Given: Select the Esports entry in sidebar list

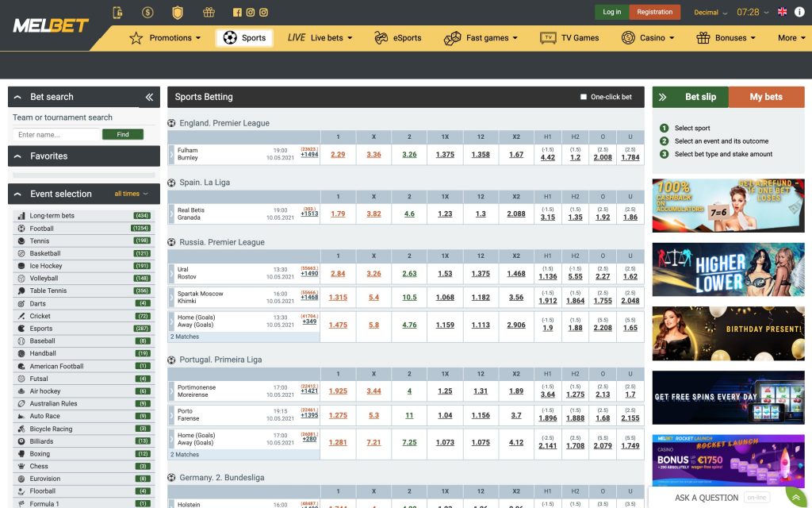Looking at the screenshot, I should (84, 329).
